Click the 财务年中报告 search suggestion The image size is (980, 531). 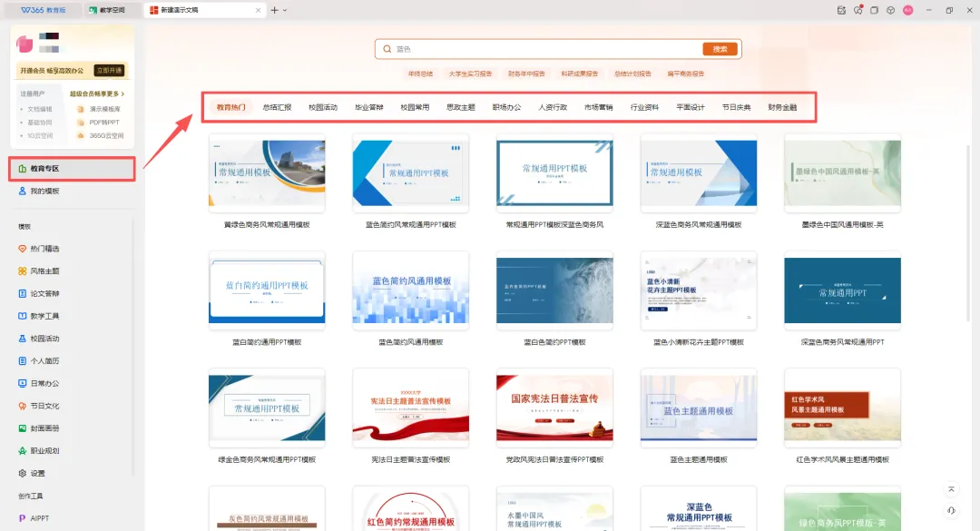tap(526, 74)
